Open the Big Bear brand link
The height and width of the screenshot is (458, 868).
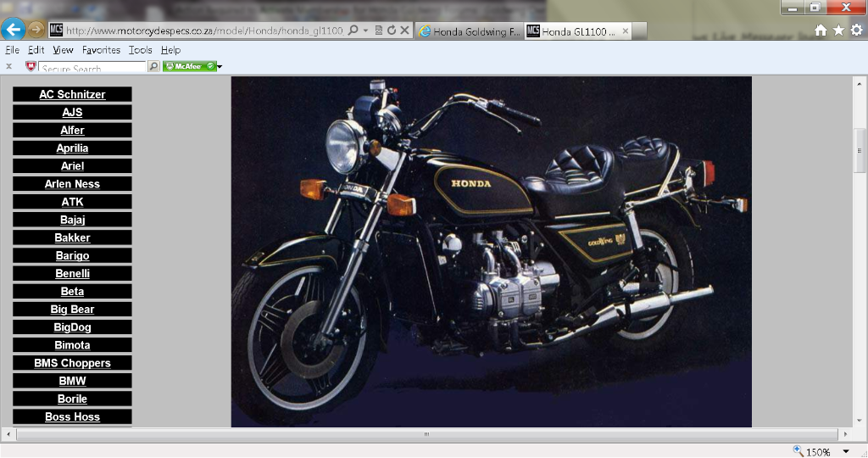[73, 309]
